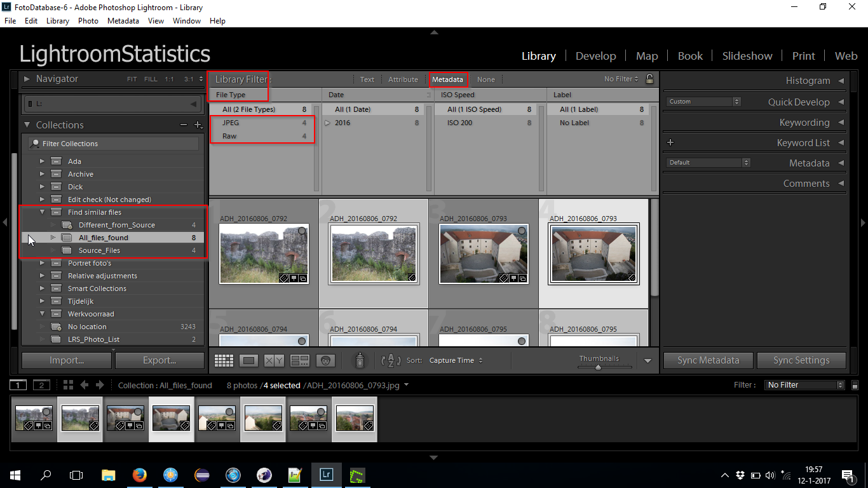Open the toolbar content menu triangle
This screenshot has height=488, width=868.
[x=648, y=360]
